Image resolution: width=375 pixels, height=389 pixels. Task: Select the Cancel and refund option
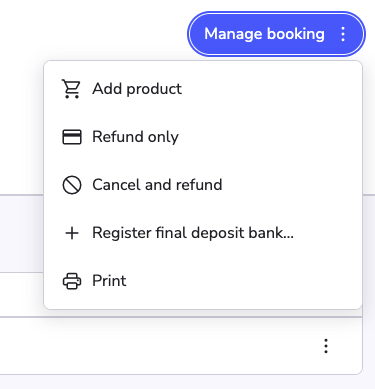203,185
